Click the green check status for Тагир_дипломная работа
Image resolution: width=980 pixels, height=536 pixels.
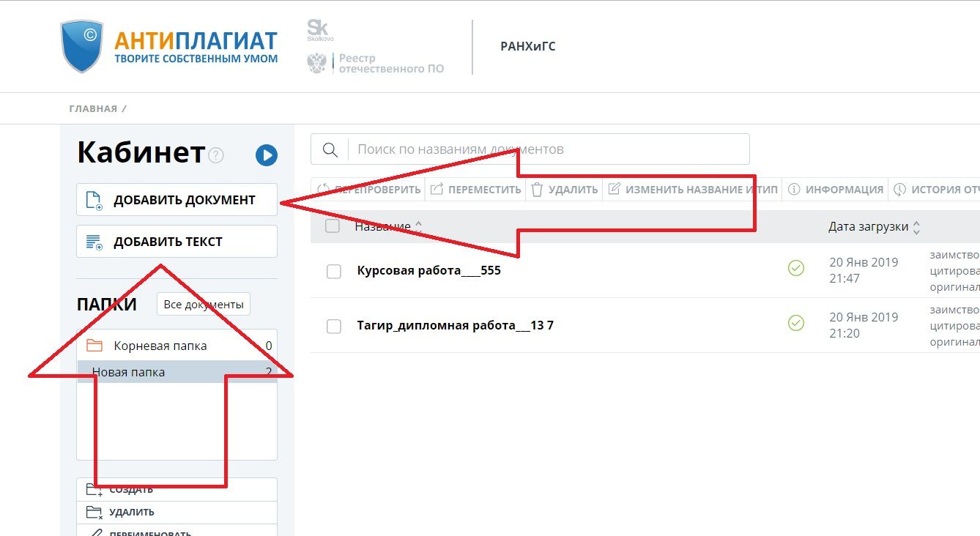(x=795, y=323)
